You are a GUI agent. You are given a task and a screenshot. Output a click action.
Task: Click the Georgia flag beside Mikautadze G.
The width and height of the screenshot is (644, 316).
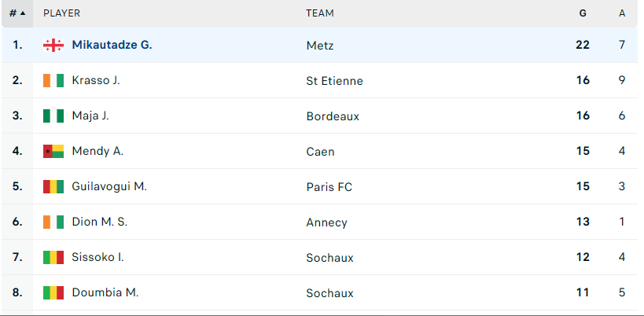53,45
